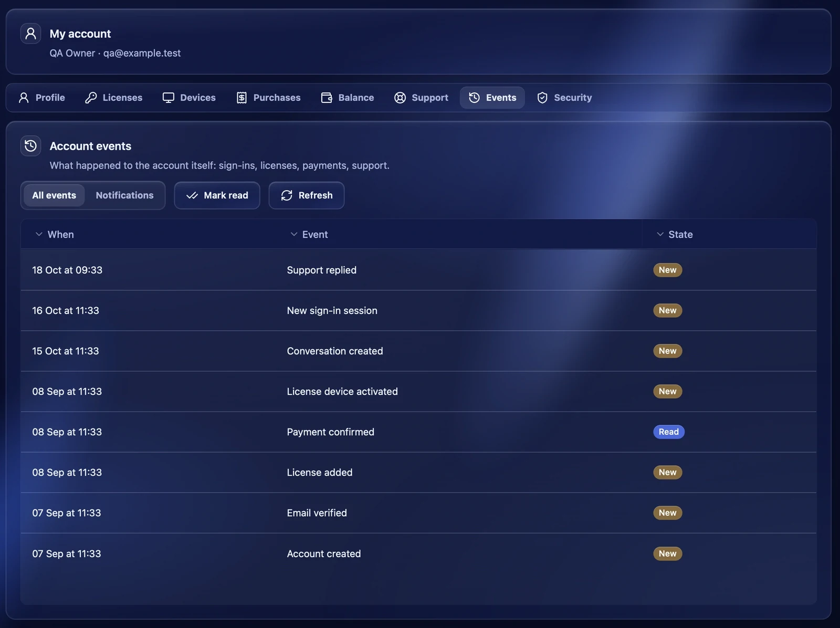Click the New badge on Email verified
This screenshot has width=840, height=628.
point(667,512)
